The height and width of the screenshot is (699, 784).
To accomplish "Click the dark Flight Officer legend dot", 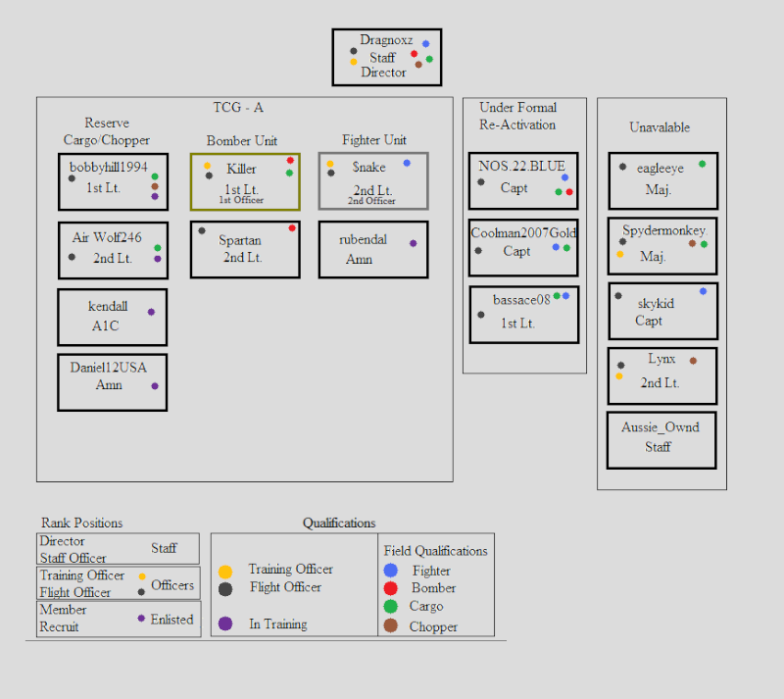I will (225, 589).
